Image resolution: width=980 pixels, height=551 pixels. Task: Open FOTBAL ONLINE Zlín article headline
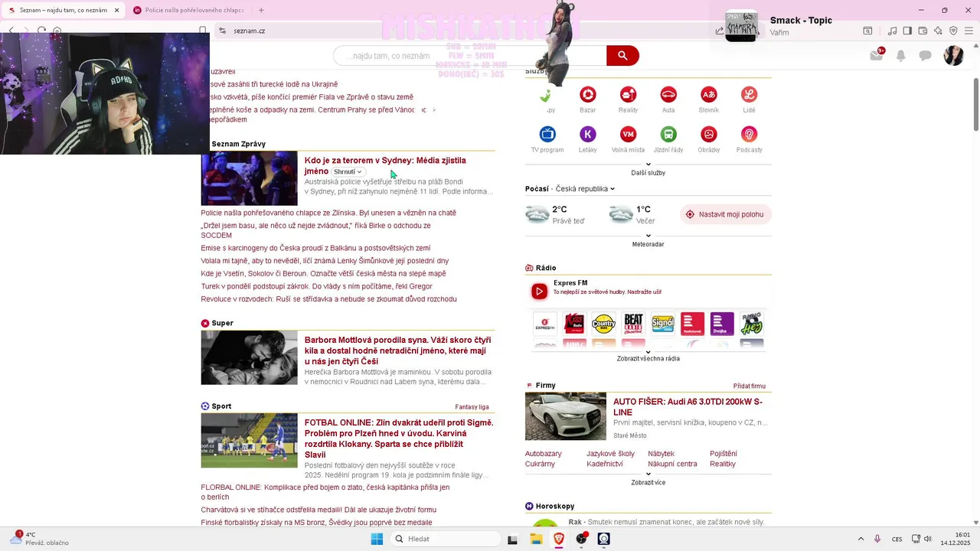[x=399, y=439]
